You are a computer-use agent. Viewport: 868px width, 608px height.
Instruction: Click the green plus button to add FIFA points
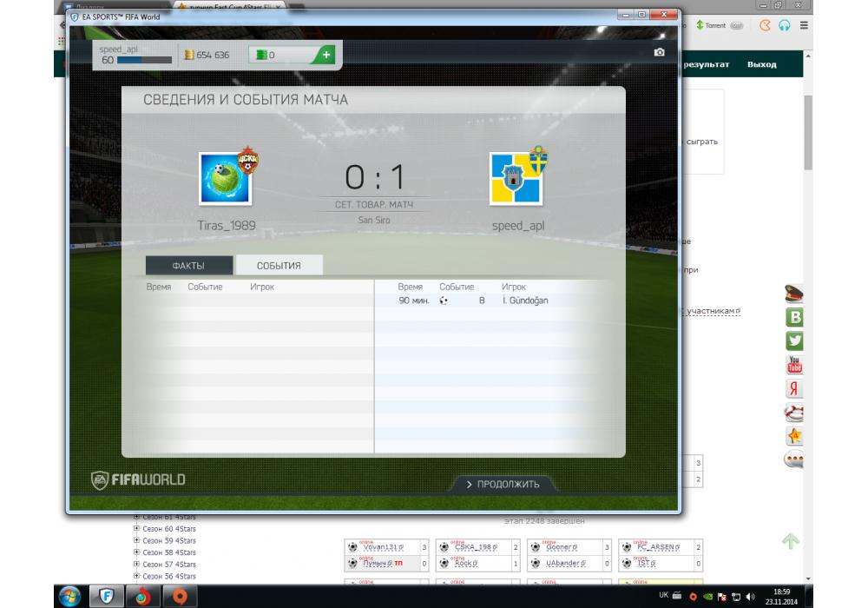[325, 55]
